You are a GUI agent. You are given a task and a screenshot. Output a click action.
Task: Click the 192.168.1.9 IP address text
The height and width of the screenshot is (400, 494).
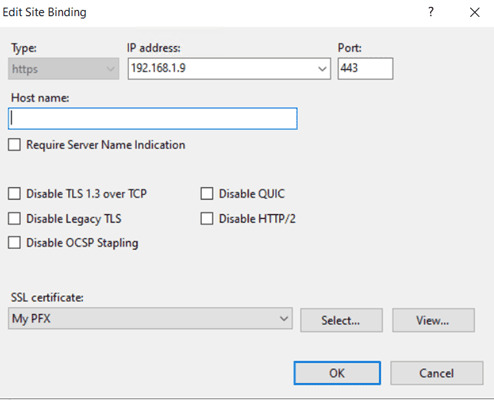pyautogui.click(x=158, y=68)
